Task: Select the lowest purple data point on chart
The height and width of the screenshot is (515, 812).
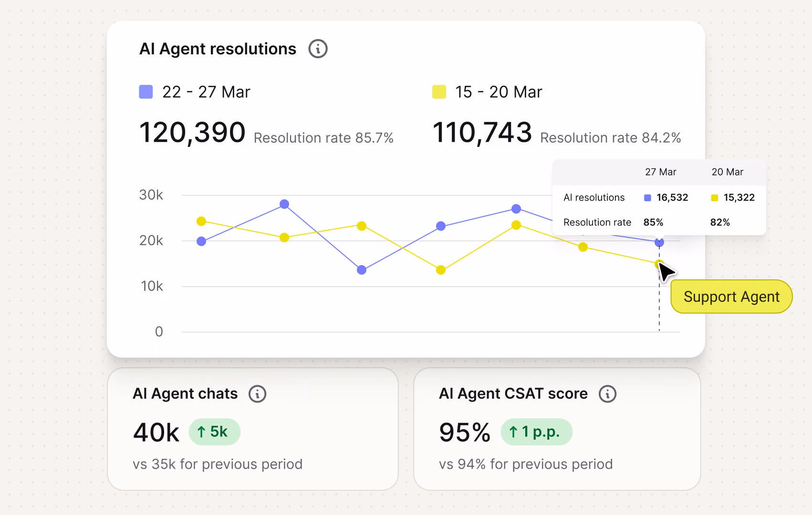Action: tap(362, 270)
